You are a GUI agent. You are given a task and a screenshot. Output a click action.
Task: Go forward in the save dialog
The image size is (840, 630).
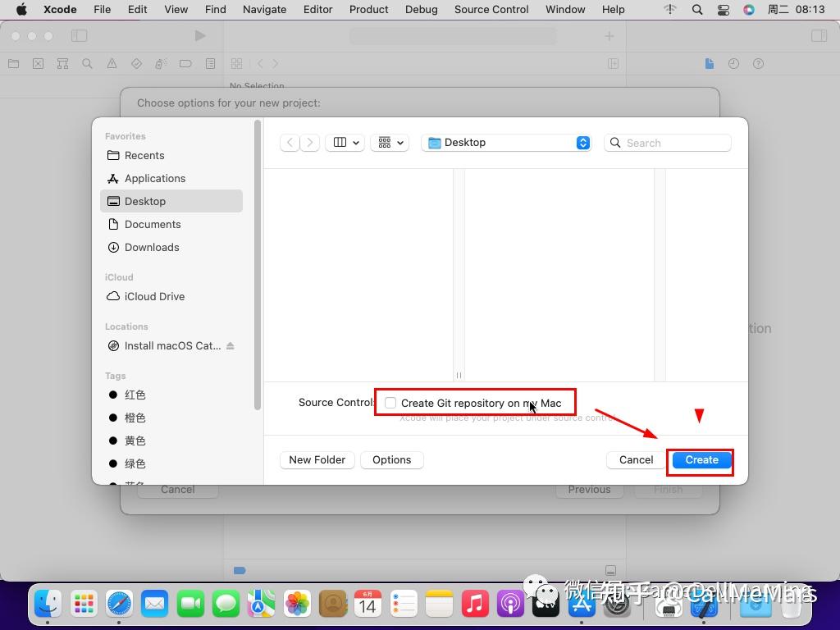pos(309,143)
